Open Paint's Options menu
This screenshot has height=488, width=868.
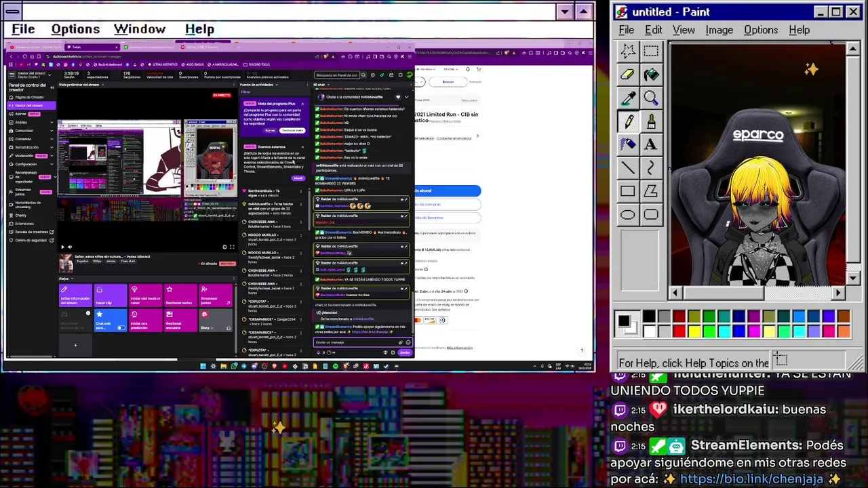click(x=761, y=30)
